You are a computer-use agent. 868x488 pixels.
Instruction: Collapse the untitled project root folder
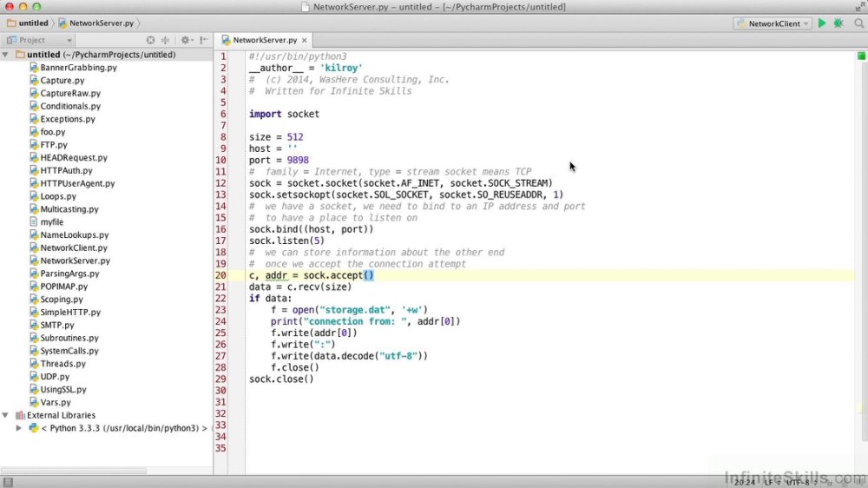pos(5,55)
